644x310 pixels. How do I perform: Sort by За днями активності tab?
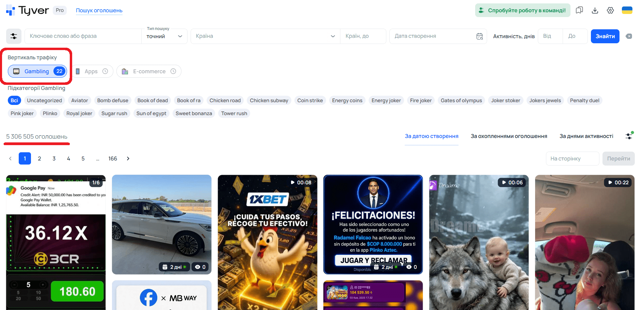586,136
